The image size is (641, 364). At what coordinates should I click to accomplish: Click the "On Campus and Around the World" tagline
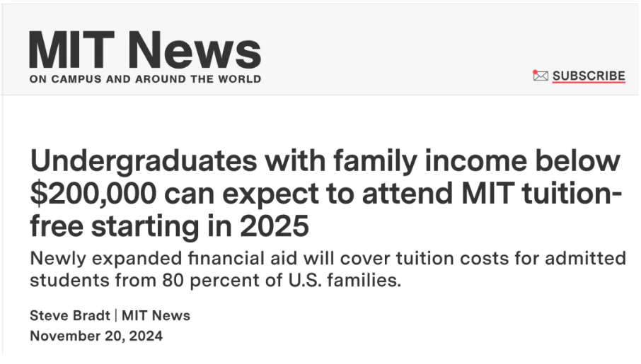pyautogui.click(x=145, y=79)
